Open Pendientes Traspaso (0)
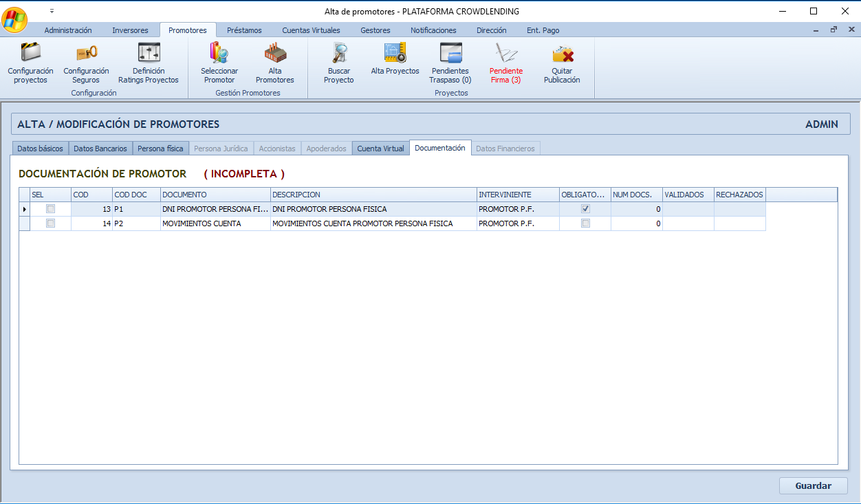Viewport: 861px width, 504px height. (450, 63)
